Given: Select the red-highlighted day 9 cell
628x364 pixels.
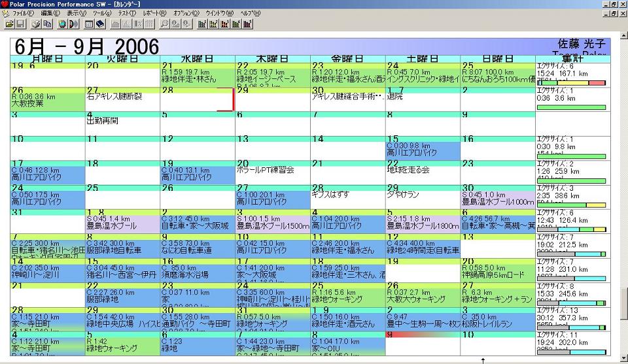Looking at the screenshot, I should click(x=423, y=343).
